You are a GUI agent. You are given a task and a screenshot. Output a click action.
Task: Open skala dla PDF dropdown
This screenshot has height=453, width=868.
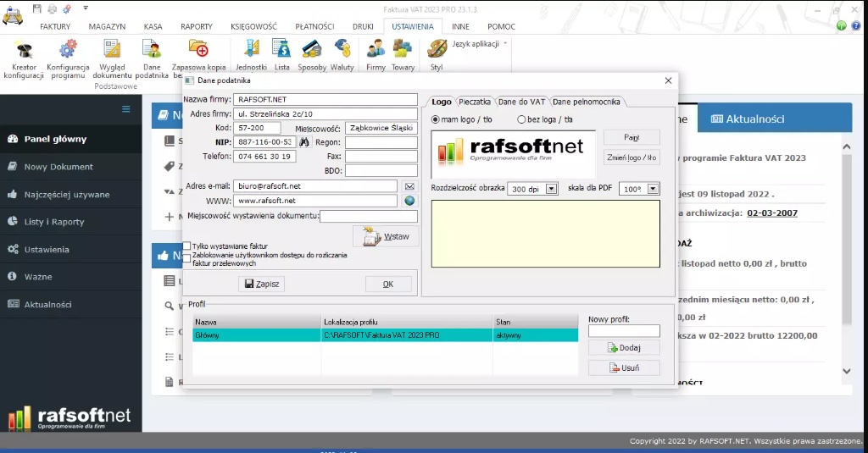[654, 189]
